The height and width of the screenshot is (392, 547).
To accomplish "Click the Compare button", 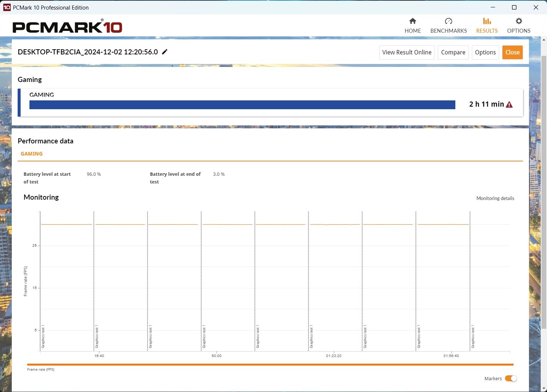I will [x=453, y=52].
